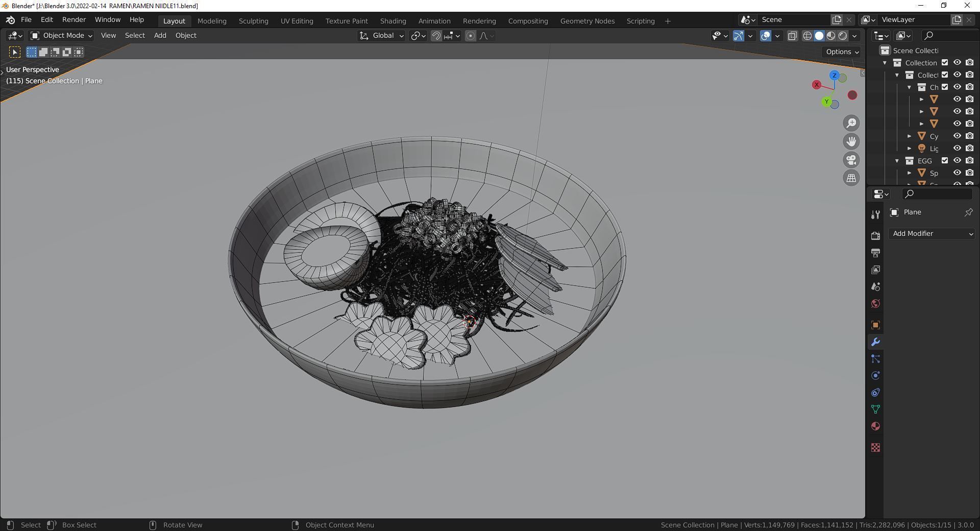Open the Modifier properties wrench tab
Image resolution: width=980 pixels, height=531 pixels.
[x=875, y=342]
